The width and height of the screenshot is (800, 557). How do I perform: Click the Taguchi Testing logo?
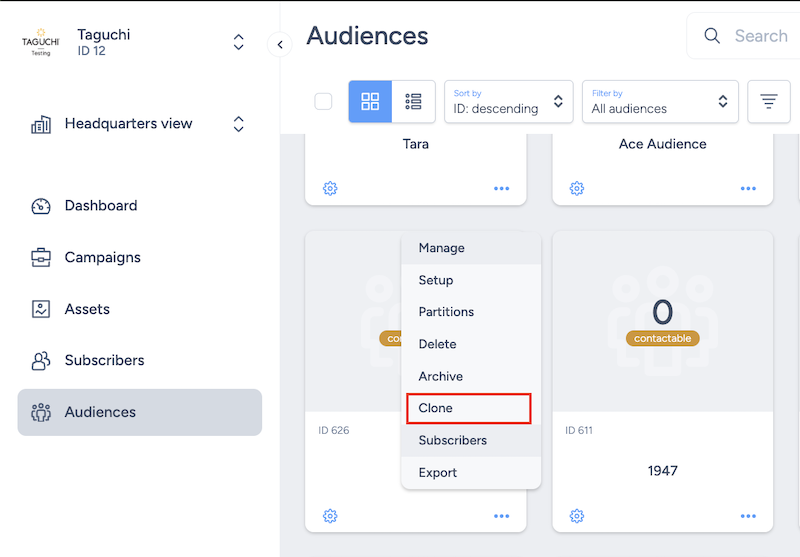tap(40, 42)
